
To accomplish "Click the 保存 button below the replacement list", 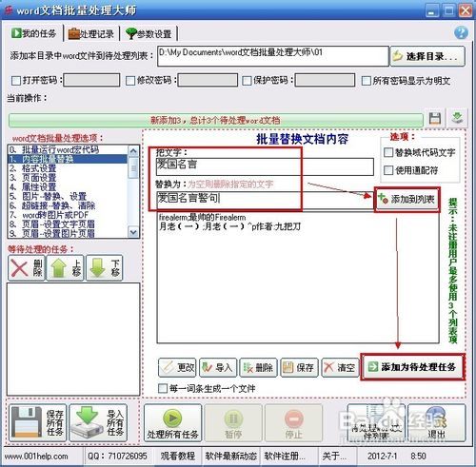I will (x=299, y=367).
